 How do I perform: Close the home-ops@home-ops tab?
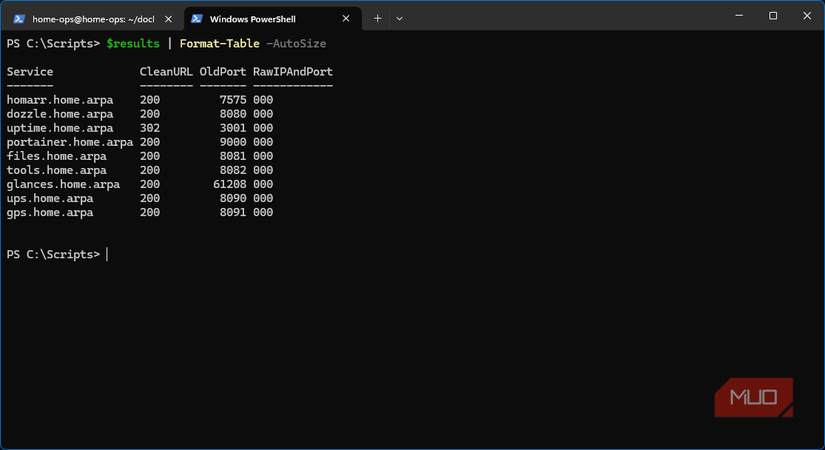pos(168,19)
